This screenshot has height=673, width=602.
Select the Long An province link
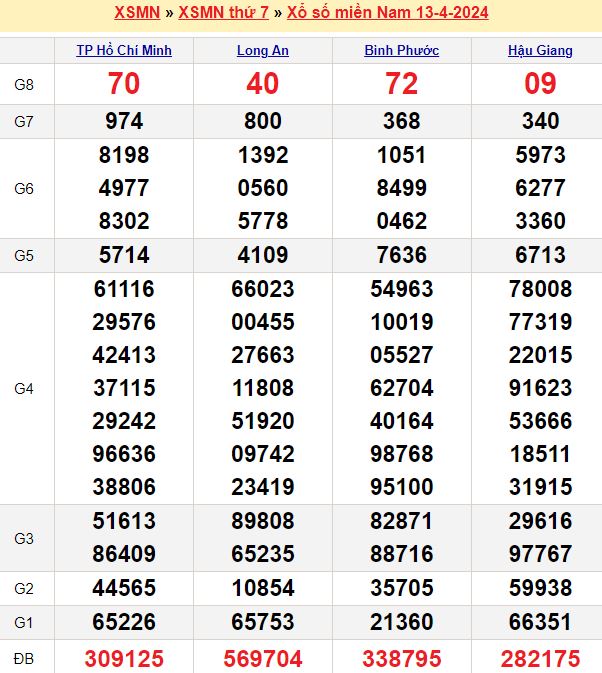tap(263, 50)
